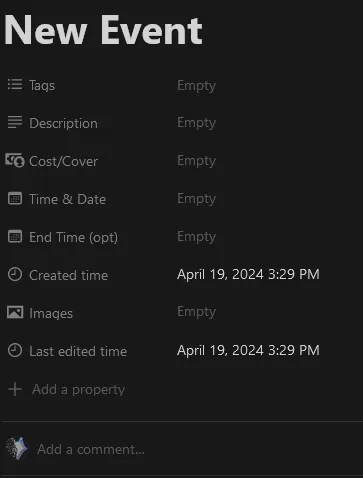The height and width of the screenshot is (478, 363).
Task: Click the Created time clock icon
Action: [15, 275]
